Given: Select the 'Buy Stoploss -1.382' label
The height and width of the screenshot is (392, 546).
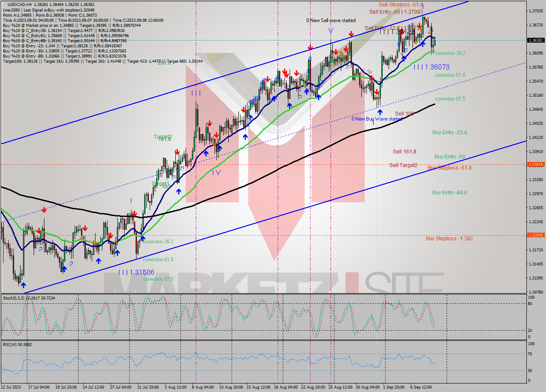Looking at the screenshot, I should click(450, 239).
